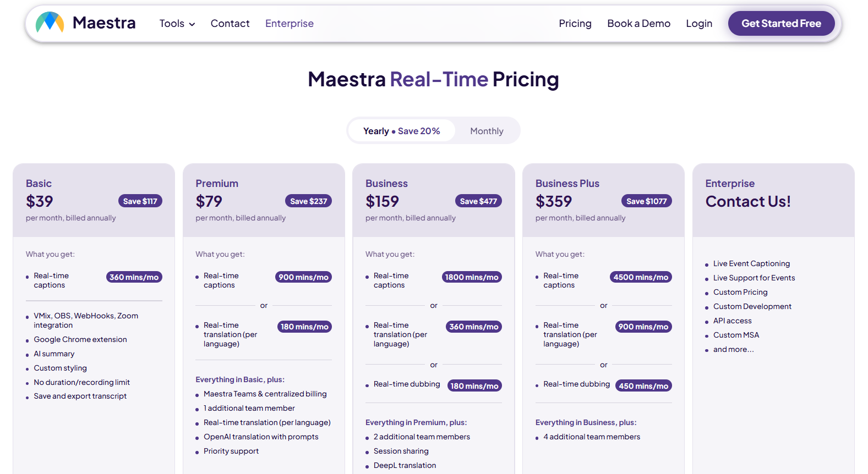868x474 pixels.
Task: Click Book a Demo
Action: 638,23
